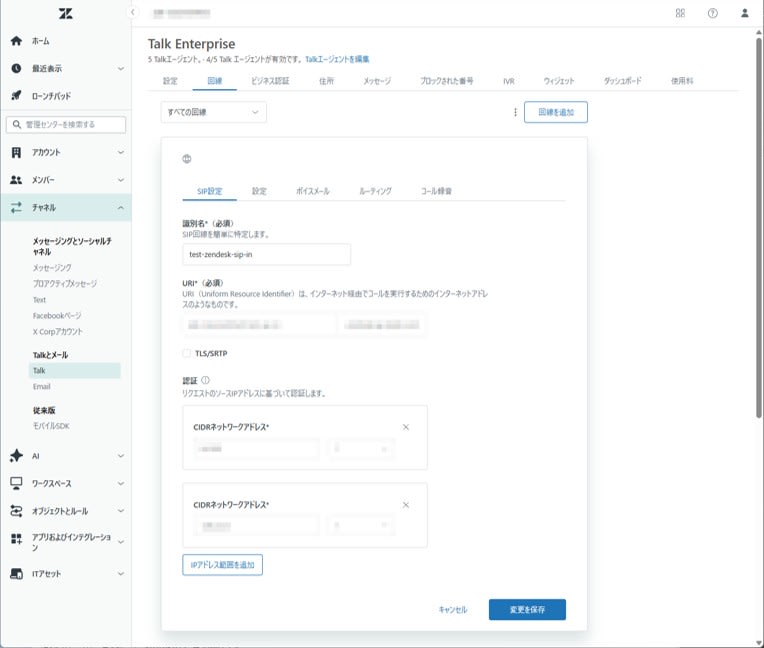
Task: Click the info icon next to 認証
Action: coord(205,380)
